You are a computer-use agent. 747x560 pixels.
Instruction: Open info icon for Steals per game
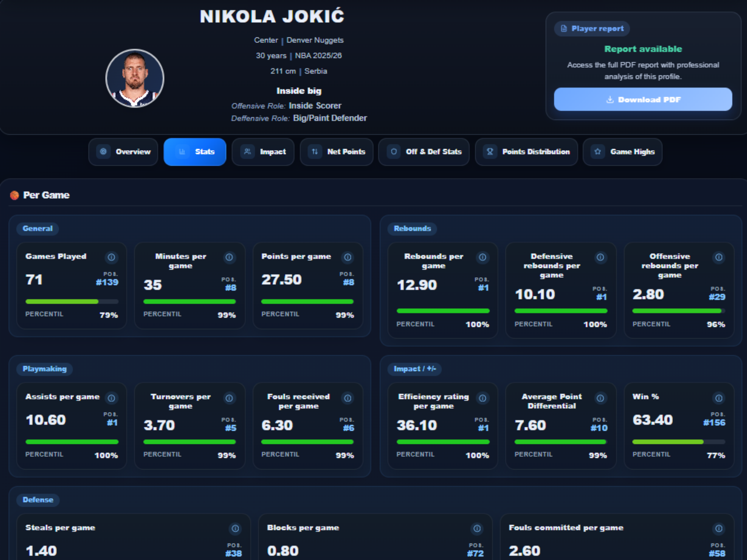tap(235, 529)
